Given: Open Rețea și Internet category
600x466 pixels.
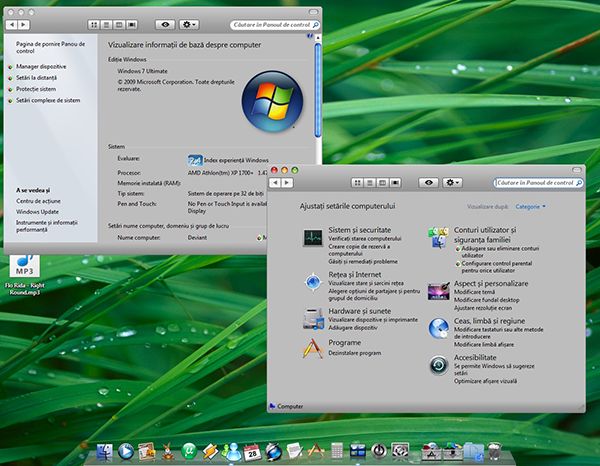Looking at the screenshot, I should [355, 274].
